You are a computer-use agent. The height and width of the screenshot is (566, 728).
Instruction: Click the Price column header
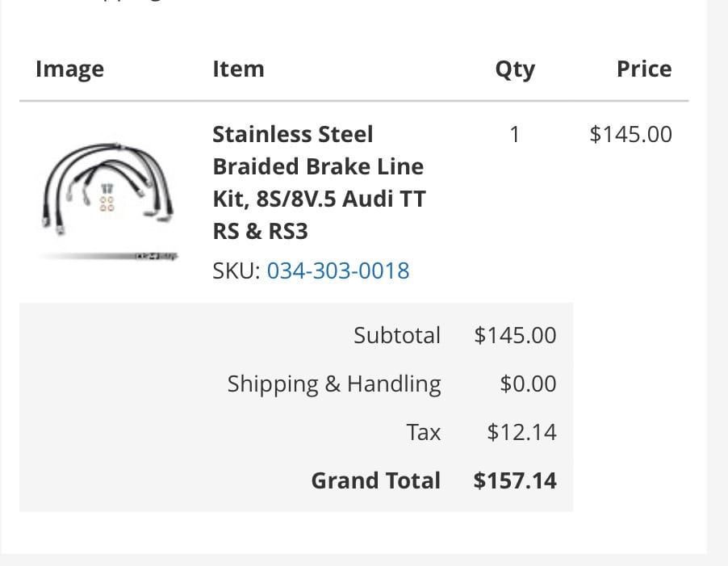tap(643, 69)
